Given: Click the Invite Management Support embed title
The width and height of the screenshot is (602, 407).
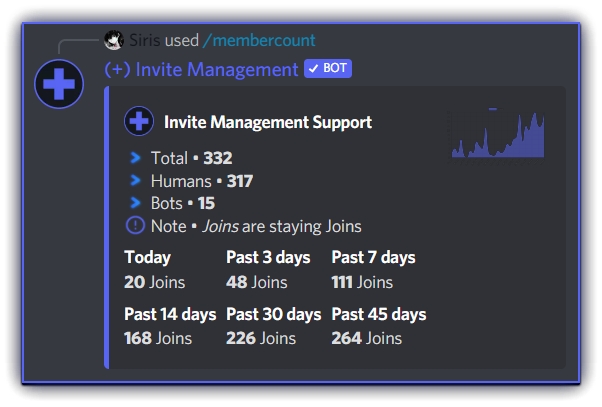Looking at the screenshot, I should click(267, 122).
